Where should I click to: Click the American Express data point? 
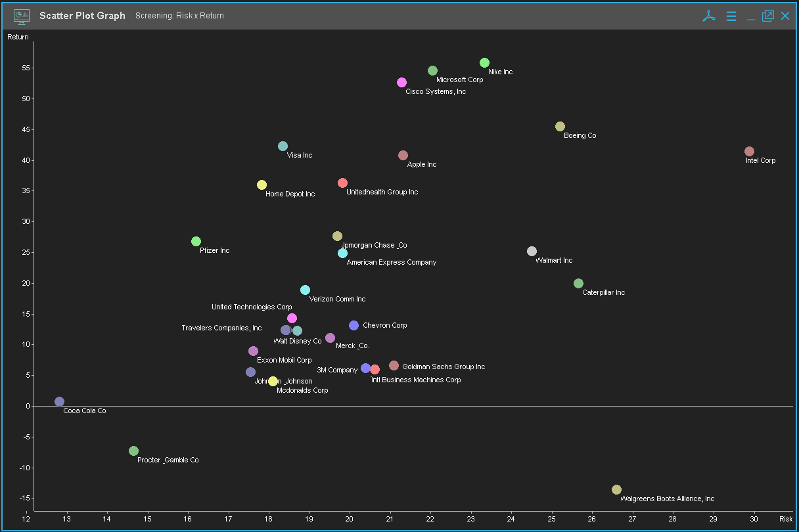coord(342,253)
